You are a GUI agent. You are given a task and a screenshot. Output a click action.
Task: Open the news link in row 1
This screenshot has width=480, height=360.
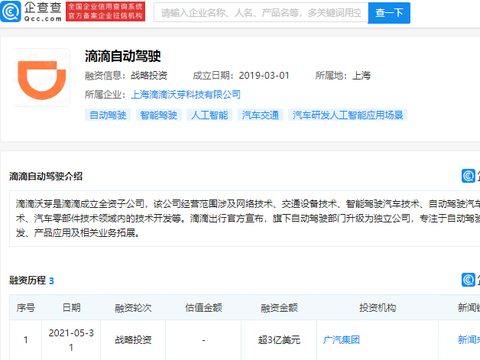click(x=469, y=340)
